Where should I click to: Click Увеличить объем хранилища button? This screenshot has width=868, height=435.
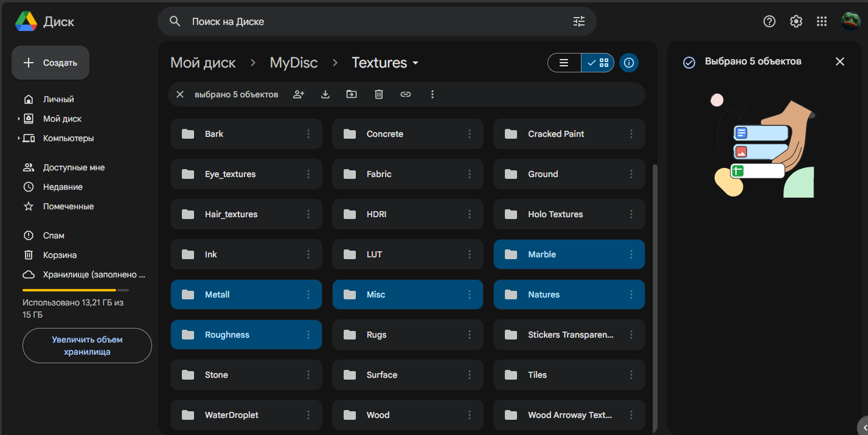[x=87, y=346]
